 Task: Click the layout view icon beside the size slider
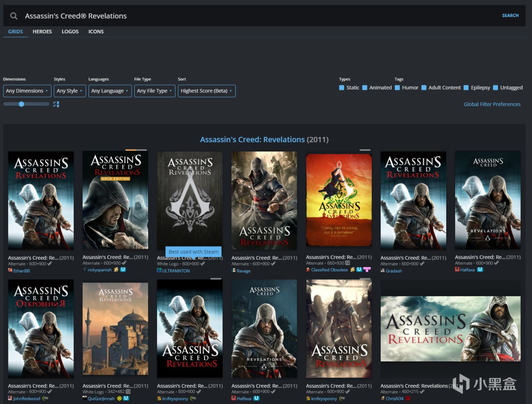tap(56, 104)
